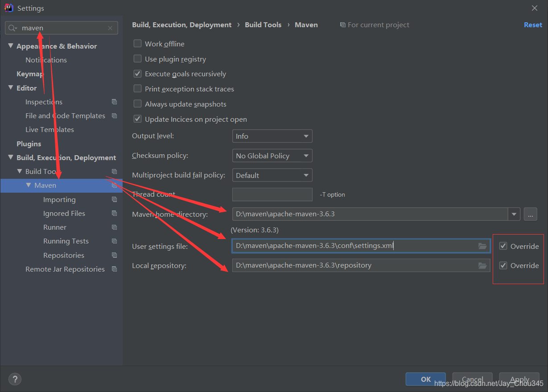The image size is (548, 392).
Task: Select Runner under Maven
Action: 55,227
